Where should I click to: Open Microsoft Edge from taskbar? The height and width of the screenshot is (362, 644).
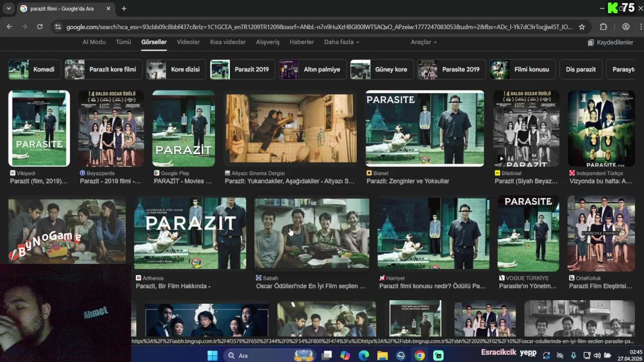tap(364, 355)
